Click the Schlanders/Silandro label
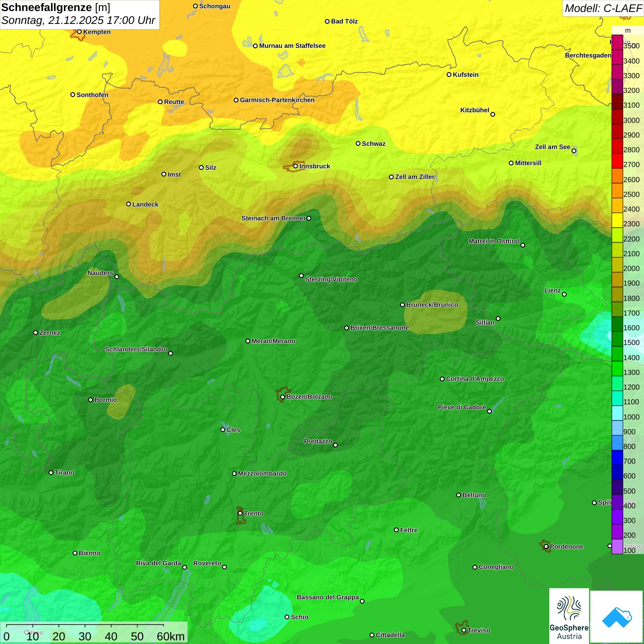This screenshot has height=644, width=644. 136,349
